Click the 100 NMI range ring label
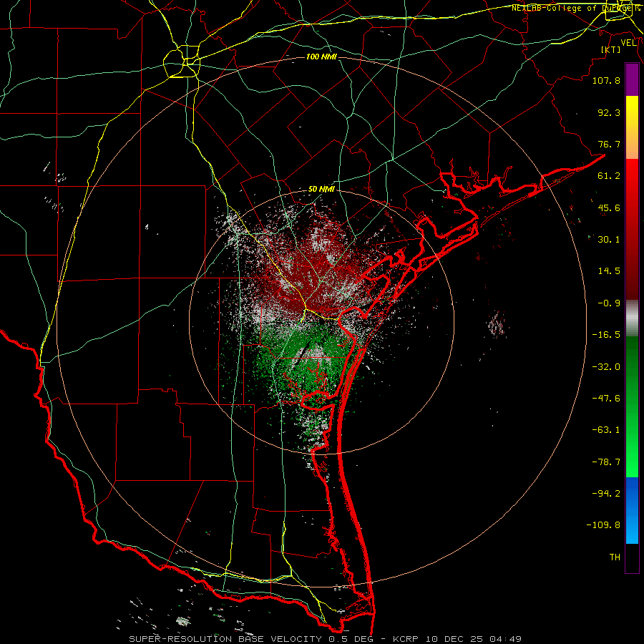 click(321, 57)
